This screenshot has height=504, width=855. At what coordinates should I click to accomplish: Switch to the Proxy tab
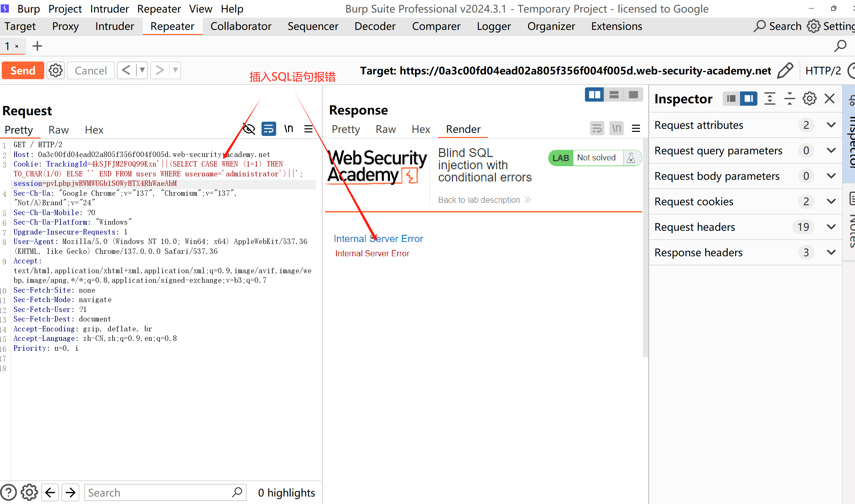(65, 26)
